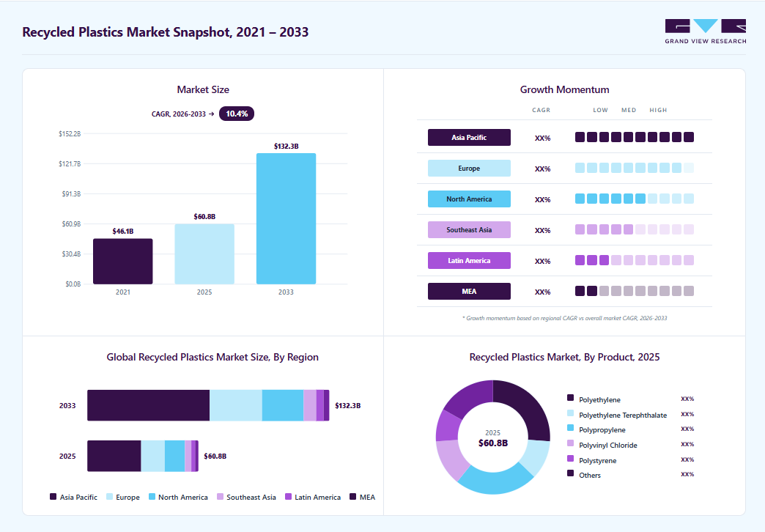The width and height of the screenshot is (765, 532).
Task: Click the MEA region label
Action: coord(470,291)
